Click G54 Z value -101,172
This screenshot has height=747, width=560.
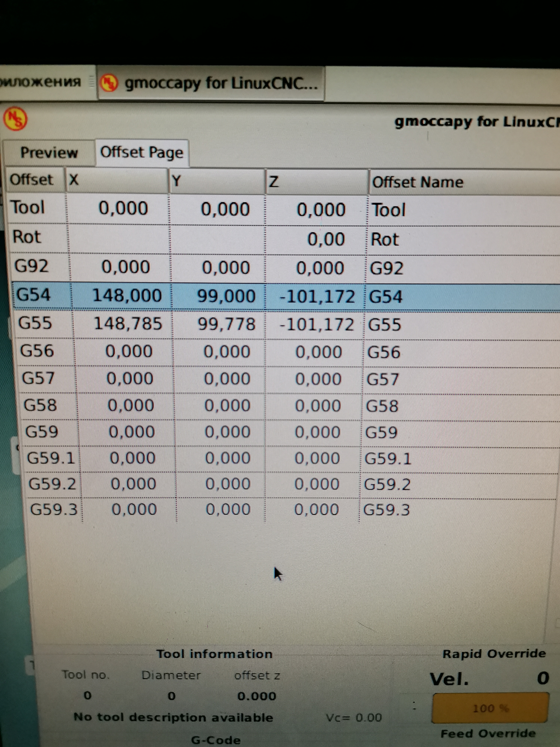click(x=317, y=297)
